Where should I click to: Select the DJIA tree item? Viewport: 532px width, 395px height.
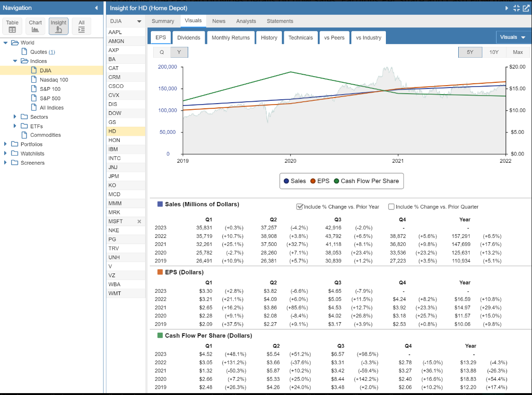pyautogui.click(x=52, y=70)
